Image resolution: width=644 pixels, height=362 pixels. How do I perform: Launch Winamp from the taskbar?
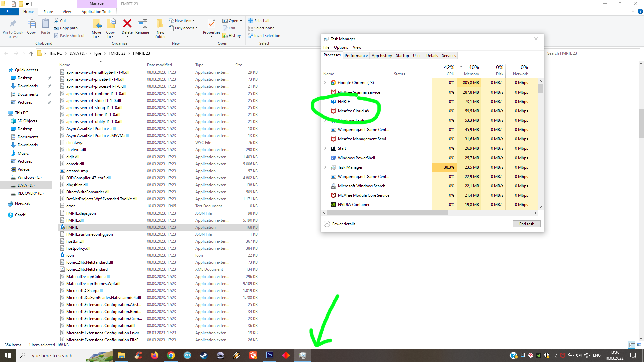coord(236,355)
